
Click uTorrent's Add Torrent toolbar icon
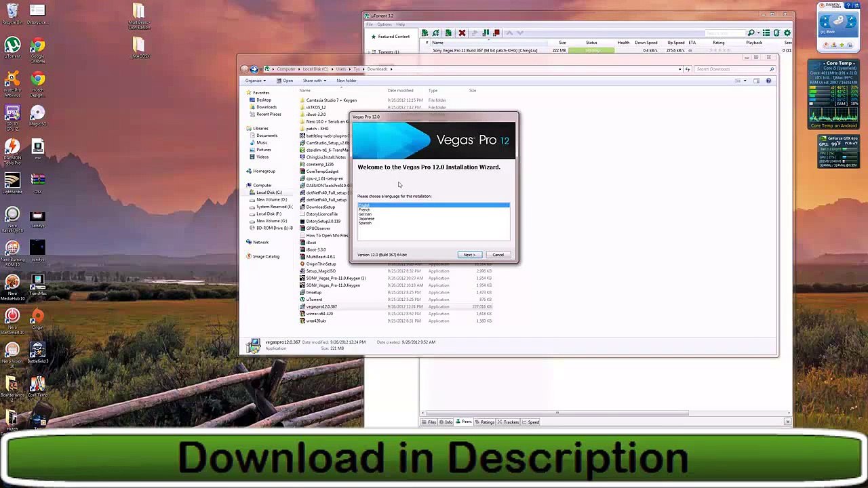[x=425, y=33]
